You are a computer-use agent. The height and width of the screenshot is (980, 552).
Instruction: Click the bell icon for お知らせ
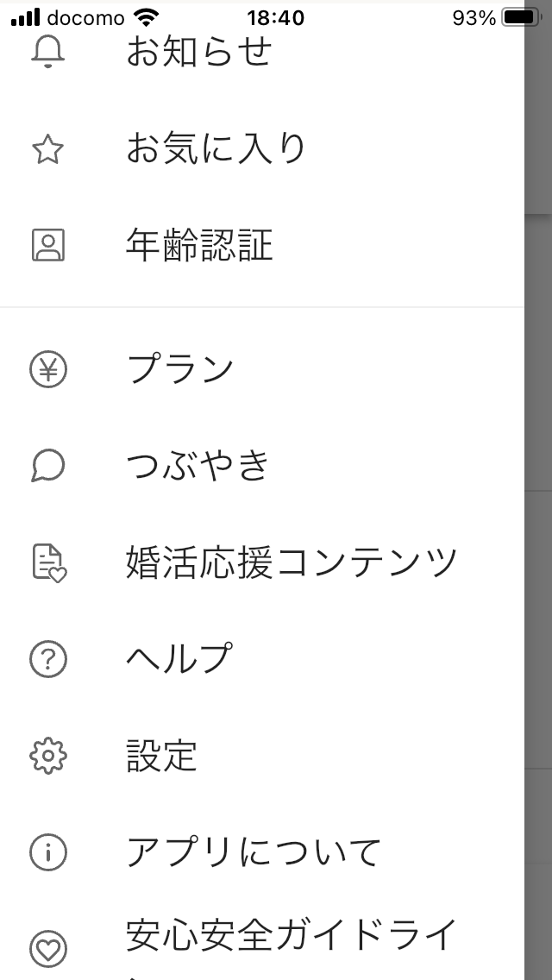(x=49, y=53)
